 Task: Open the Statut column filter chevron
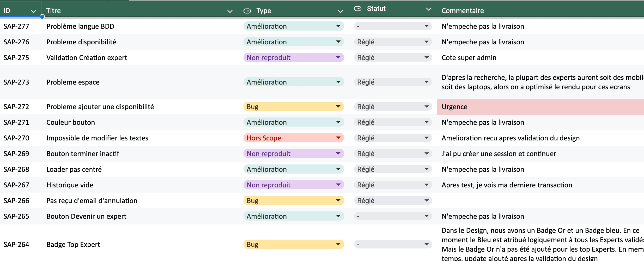pos(428,9)
